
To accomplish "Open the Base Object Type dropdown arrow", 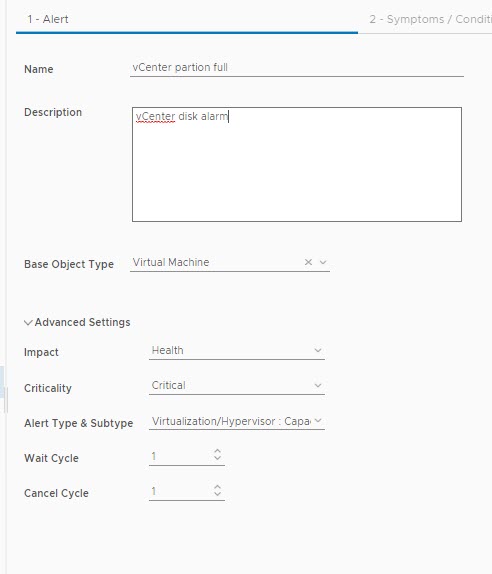I will coord(323,262).
